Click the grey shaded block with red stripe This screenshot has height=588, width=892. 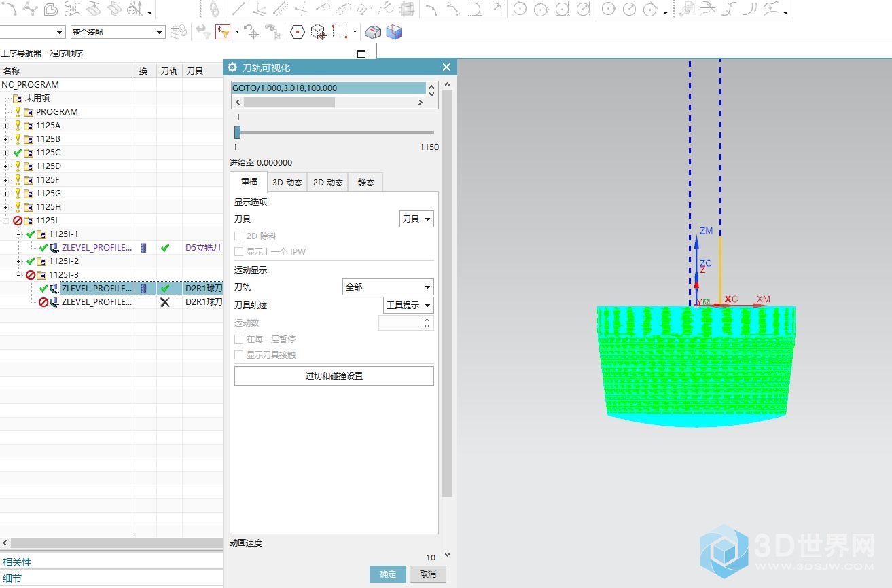click(x=373, y=31)
